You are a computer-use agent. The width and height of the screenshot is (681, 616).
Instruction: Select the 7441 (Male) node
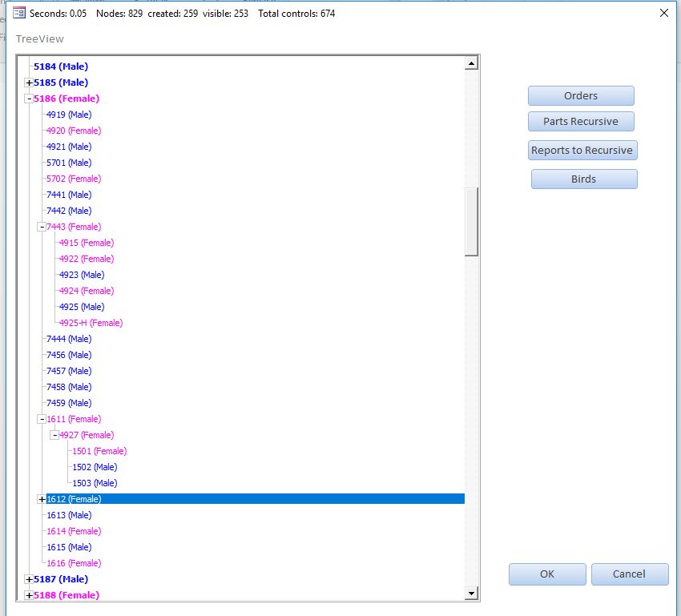pyautogui.click(x=69, y=195)
